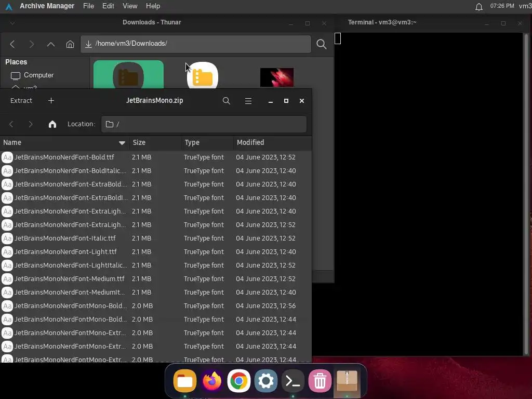
Task: Select JetBrainsMonoNerdFont-Bold.ttf
Action: point(156,157)
